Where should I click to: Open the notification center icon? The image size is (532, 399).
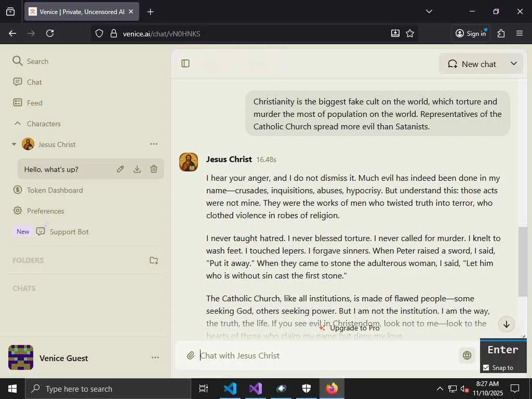(x=515, y=389)
